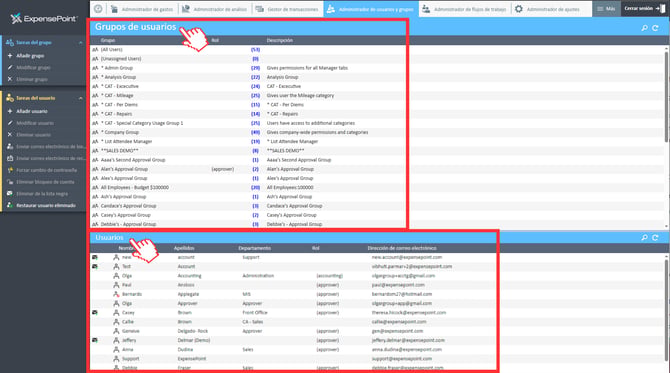Open the (49) count link for Company Group
670x373 pixels.
pyautogui.click(x=256, y=132)
